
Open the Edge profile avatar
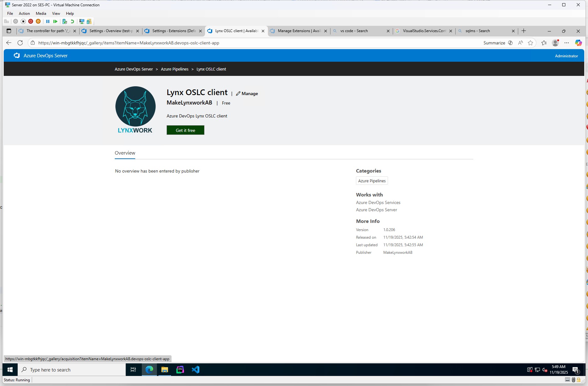tap(556, 43)
